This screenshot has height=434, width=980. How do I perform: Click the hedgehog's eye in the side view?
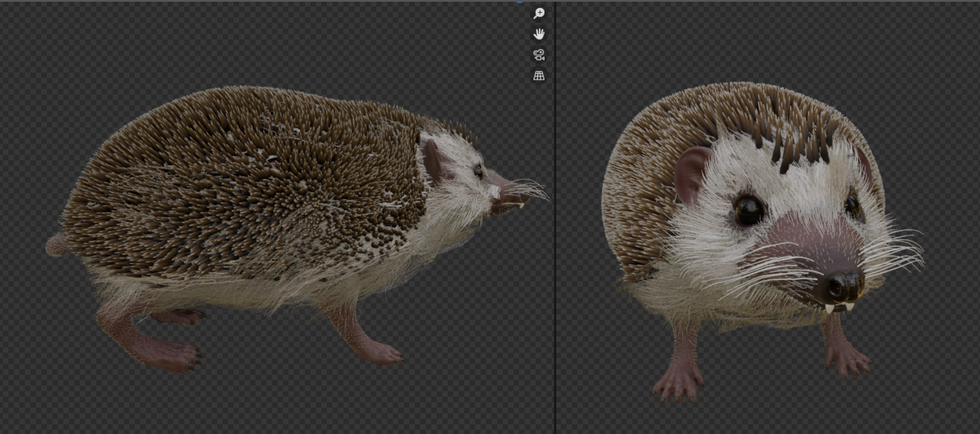[x=478, y=171]
